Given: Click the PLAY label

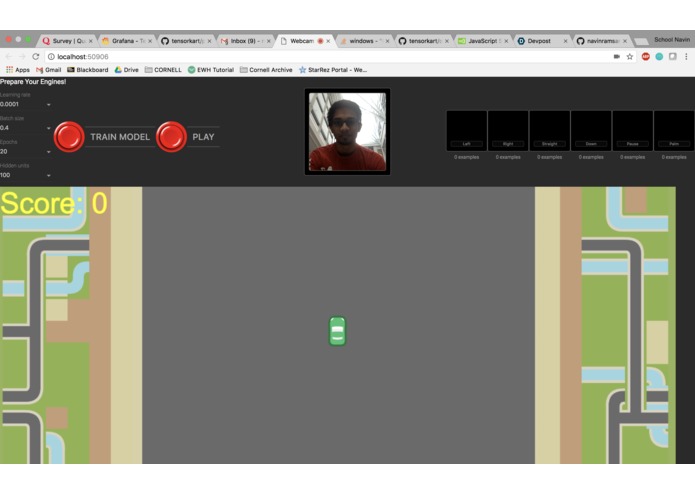Looking at the screenshot, I should pyautogui.click(x=203, y=137).
